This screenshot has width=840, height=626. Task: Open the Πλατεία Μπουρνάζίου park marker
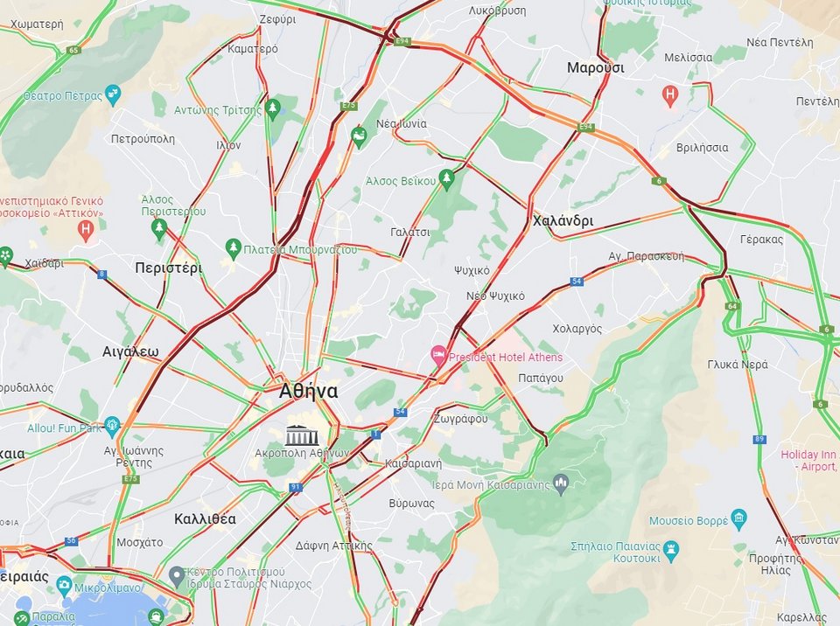(x=233, y=249)
